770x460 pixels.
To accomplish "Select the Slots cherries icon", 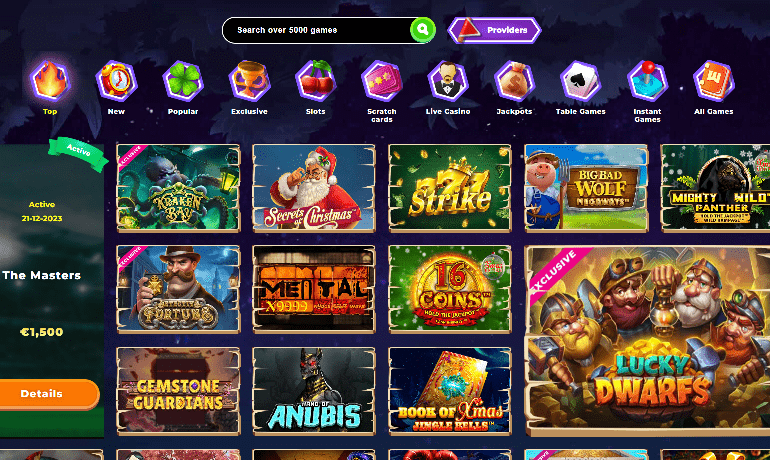I will 315,81.
